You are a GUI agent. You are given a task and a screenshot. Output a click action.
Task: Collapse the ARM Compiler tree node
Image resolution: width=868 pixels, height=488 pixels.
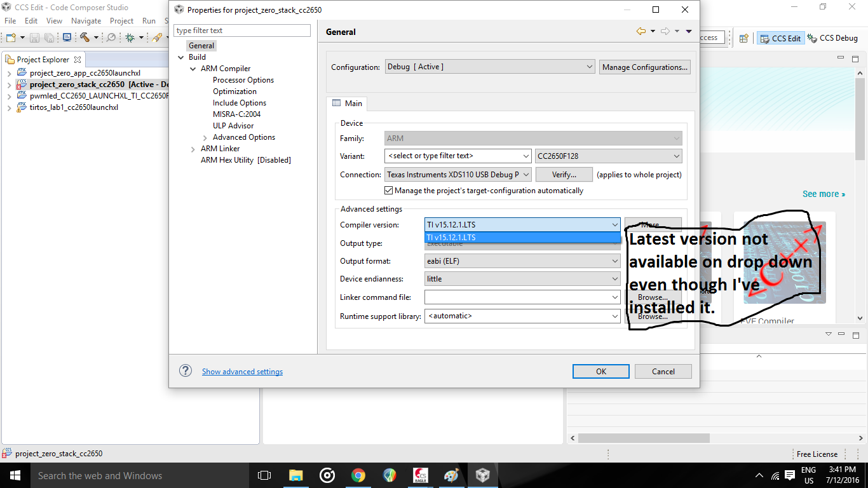tap(193, 69)
